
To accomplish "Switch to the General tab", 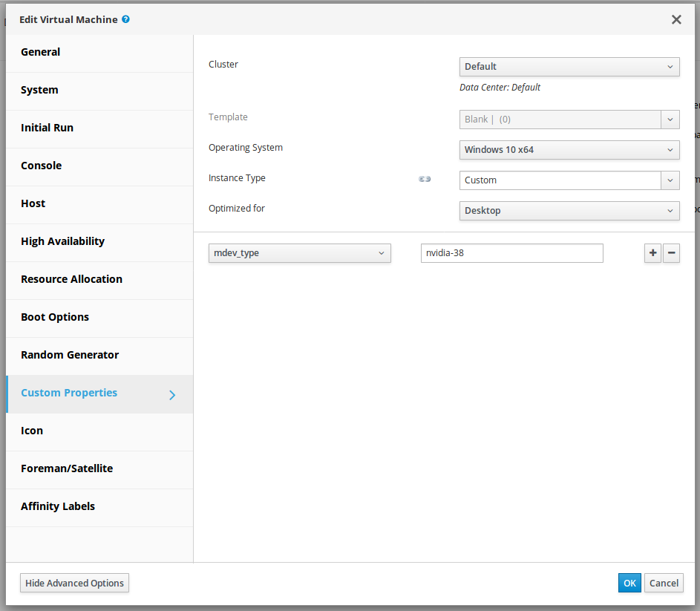I will (41, 52).
